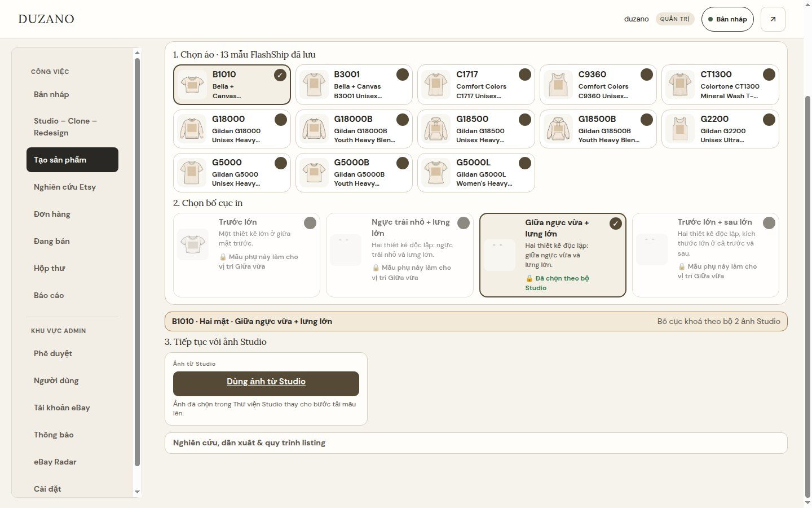Click the duzano username text
The width and height of the screenshot is (812, 508).
tap(636, 19)
